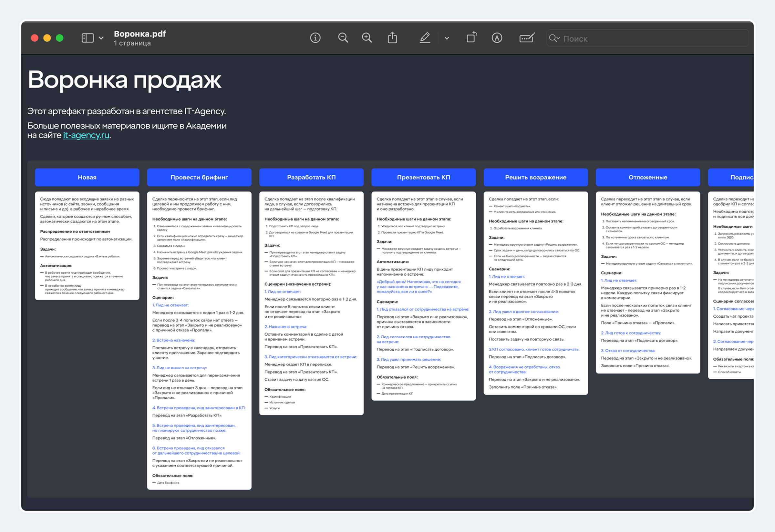Click '2. Лид ушел в долгое согласование:'
The width and height of the screenshot is (775, 532).
coord(523,311)
